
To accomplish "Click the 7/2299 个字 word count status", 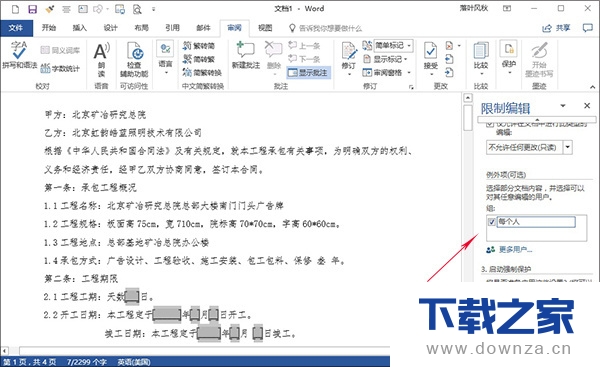I will 87,362.
